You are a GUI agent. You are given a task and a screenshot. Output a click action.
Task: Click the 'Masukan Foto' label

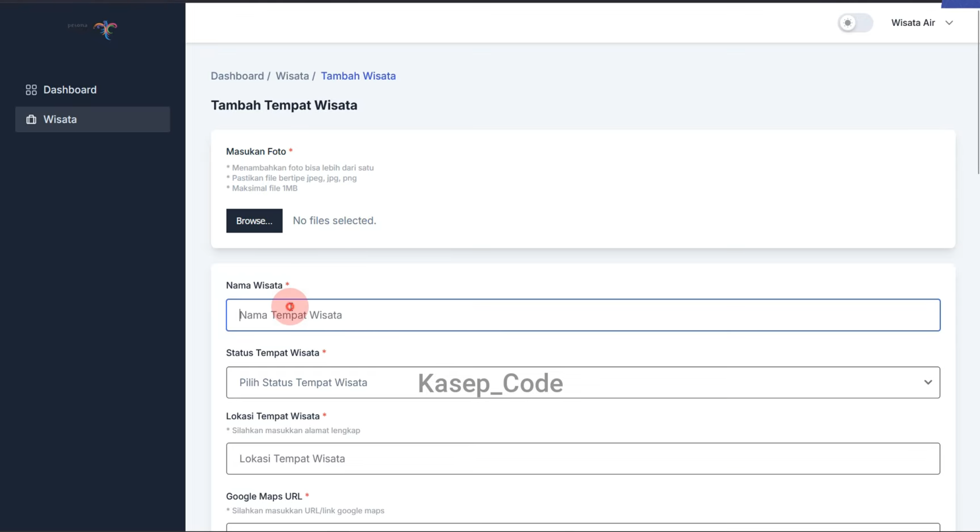(x=256, y=152)
